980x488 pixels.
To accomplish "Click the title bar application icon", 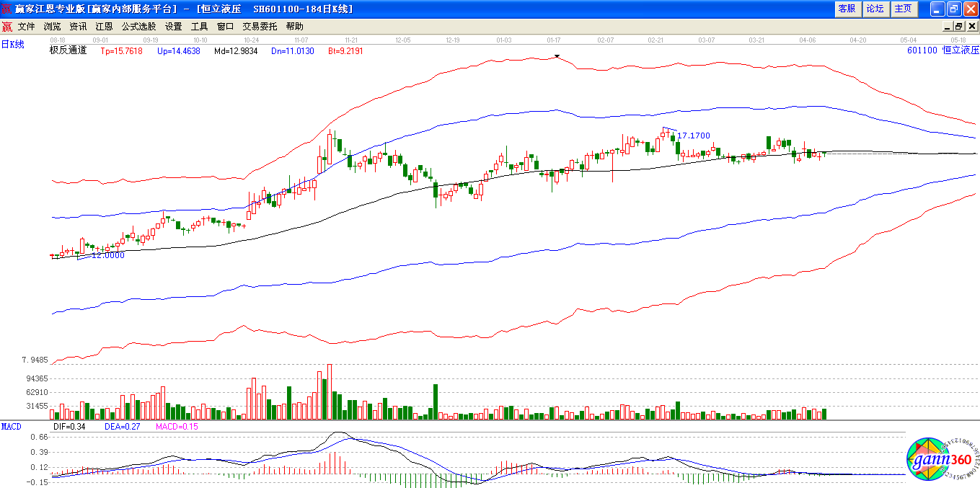I will pos(7,9).
